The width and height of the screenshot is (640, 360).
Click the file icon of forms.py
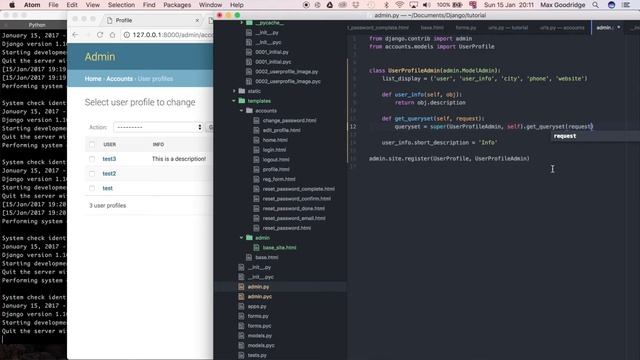tap(241, 316)
